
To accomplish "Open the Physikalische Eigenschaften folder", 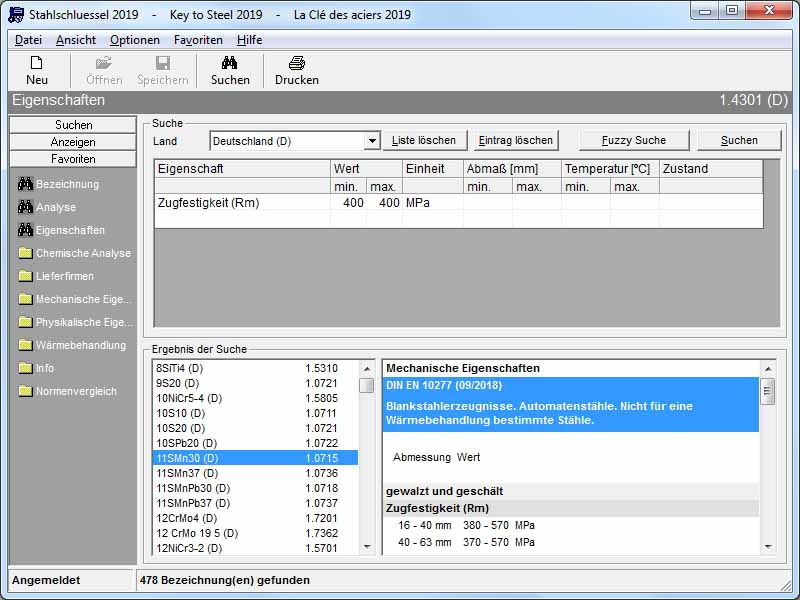I will coord(75,322).
